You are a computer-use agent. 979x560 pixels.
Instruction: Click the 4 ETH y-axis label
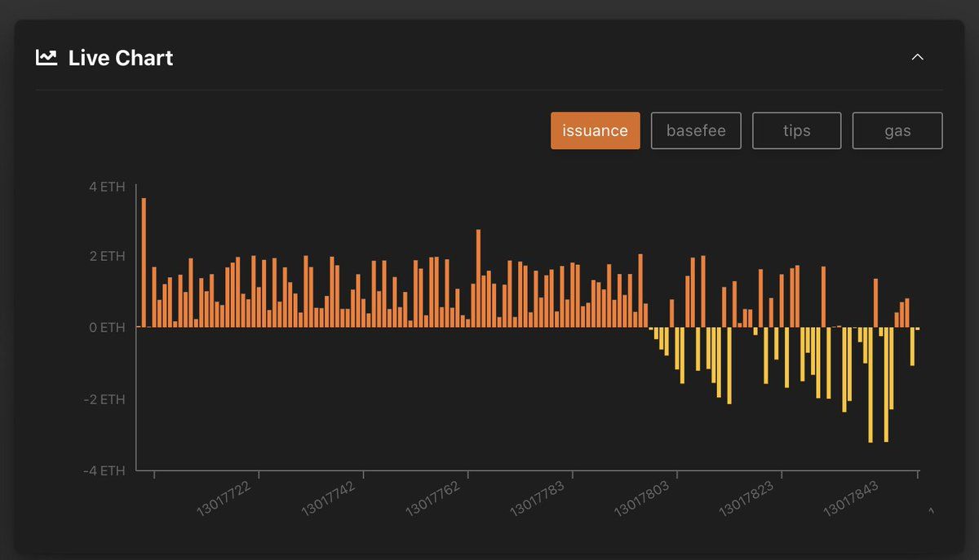(x=107, y=187)
